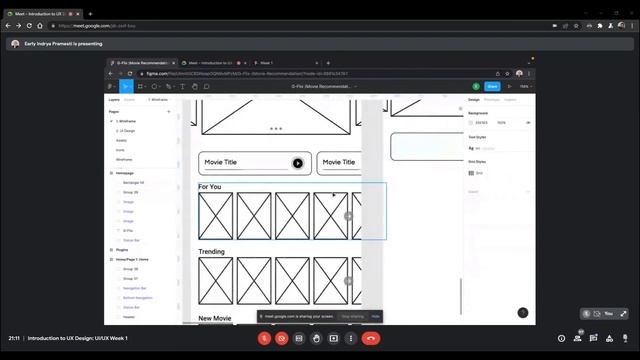Viewport: 640px width, 360px height.
Task: Open Frame tool dropdown arrow
Action: (x=145, y=87)
